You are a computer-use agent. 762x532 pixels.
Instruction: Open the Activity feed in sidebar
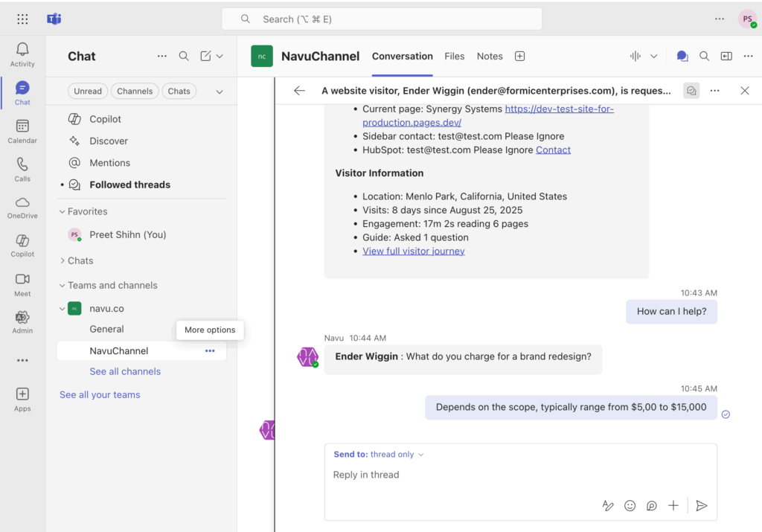pos(22,54)
